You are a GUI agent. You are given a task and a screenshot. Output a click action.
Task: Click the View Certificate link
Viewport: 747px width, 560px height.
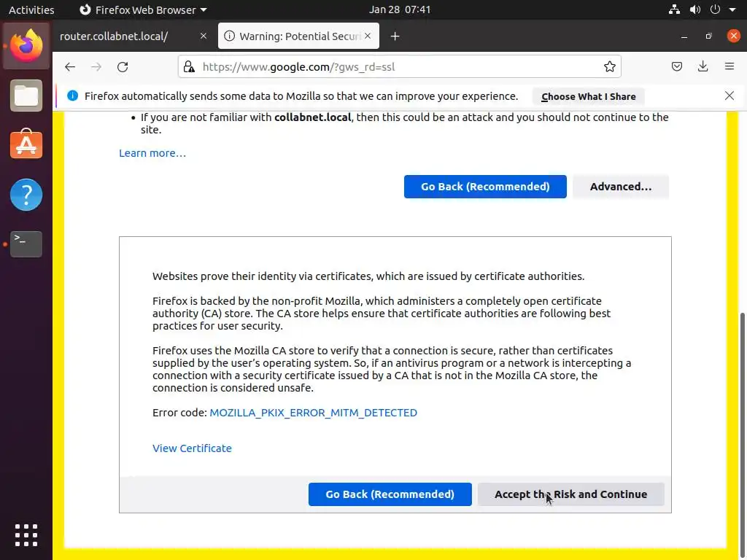tap(192, 448)
